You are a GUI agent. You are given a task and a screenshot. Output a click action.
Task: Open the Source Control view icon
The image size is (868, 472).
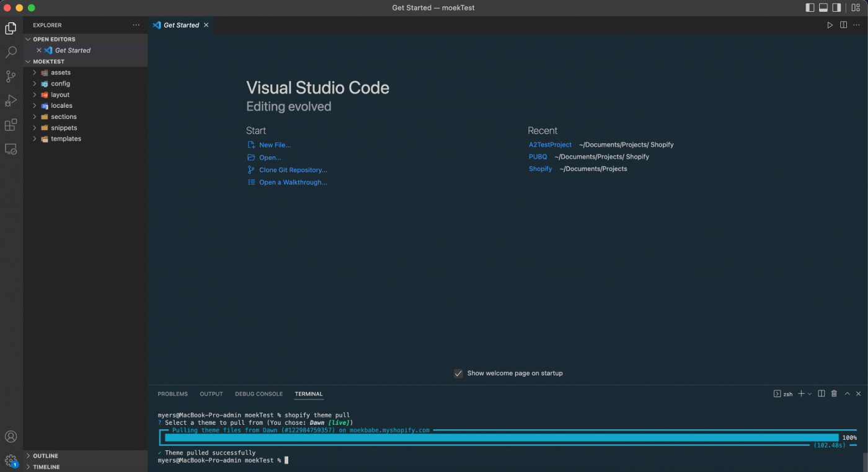click(11, 77)
